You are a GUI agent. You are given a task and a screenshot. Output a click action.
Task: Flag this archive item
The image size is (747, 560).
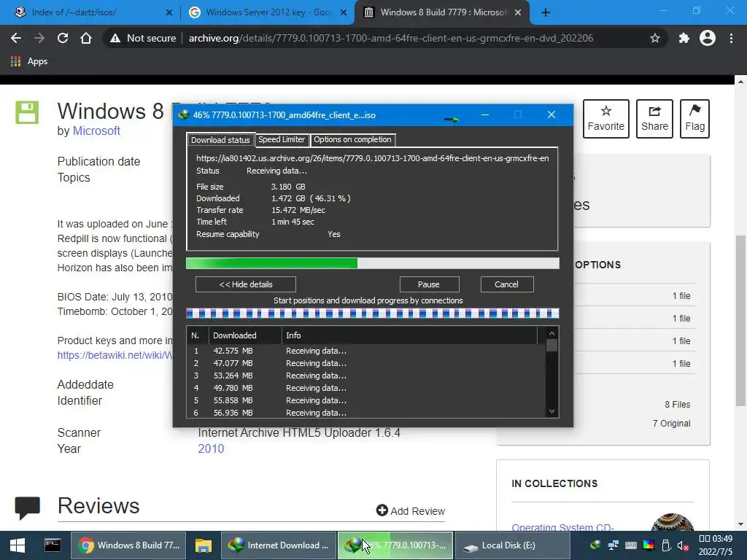[694, 119]
